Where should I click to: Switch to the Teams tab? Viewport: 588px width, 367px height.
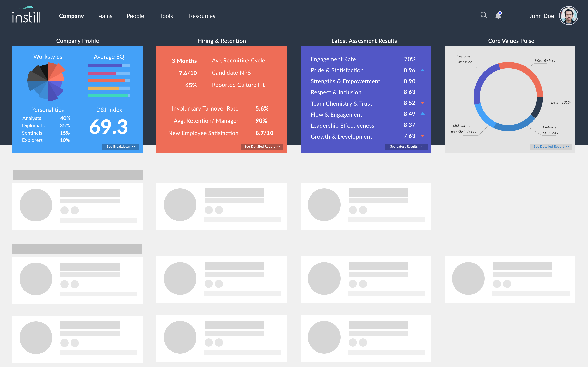tap(104, 16)
